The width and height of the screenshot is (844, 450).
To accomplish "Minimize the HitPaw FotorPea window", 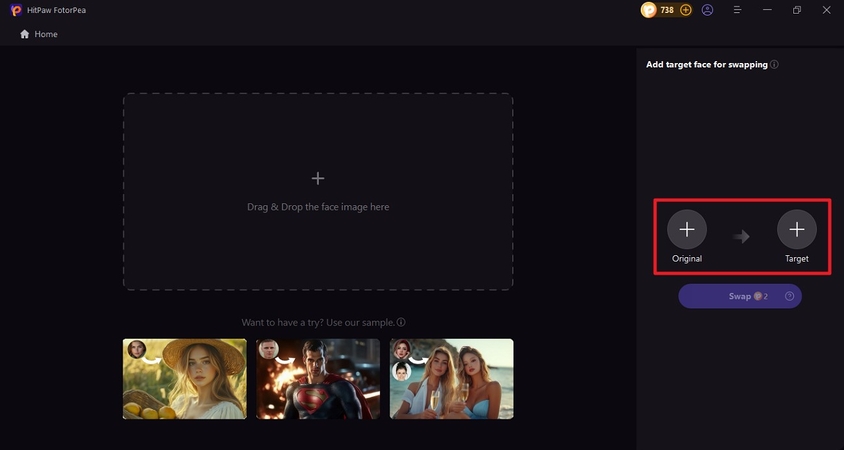I will (768, 10).
